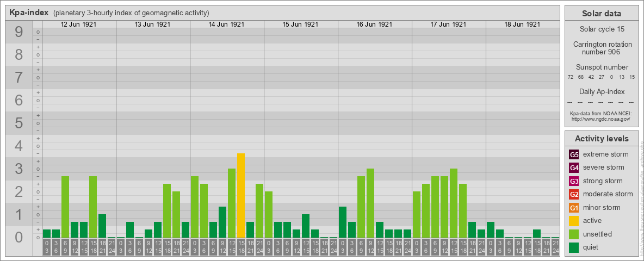Click the yellow active bar on 14 Jun
The height and width of the screenshot is (261, 644).
coord(240,195)
